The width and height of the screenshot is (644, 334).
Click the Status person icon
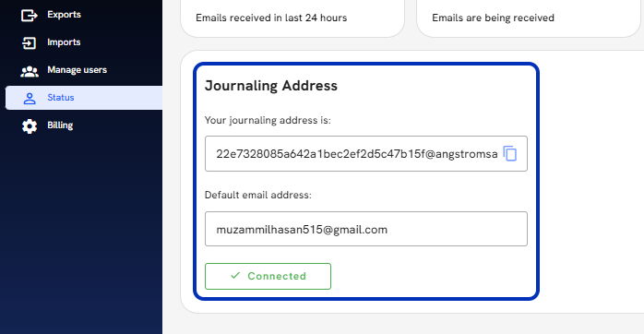click(x=30, y=98)
